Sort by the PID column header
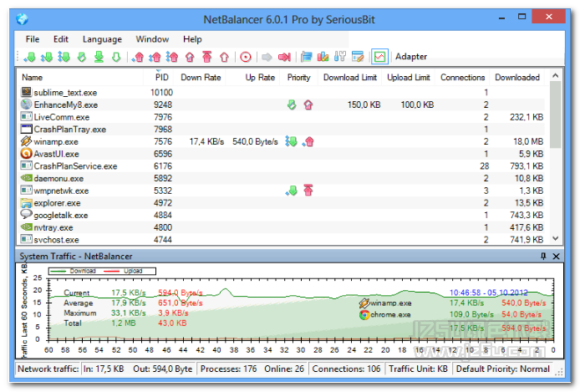The height and width of the screenshot is (392, 580). coord(158,77)
